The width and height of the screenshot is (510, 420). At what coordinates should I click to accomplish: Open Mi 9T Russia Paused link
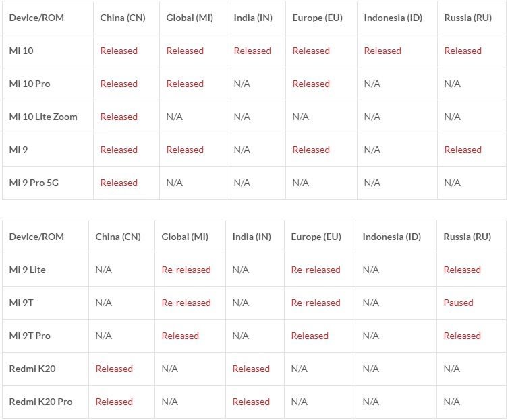pos(459,303)
